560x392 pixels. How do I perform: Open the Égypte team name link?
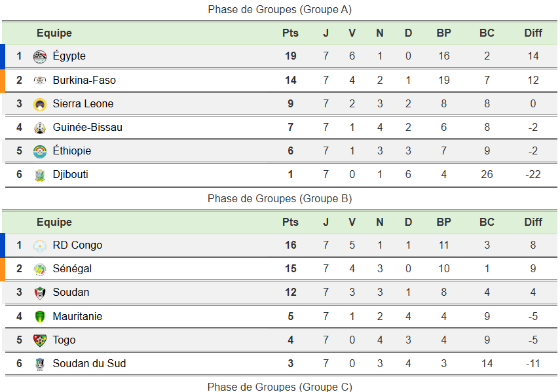point(69,56)
